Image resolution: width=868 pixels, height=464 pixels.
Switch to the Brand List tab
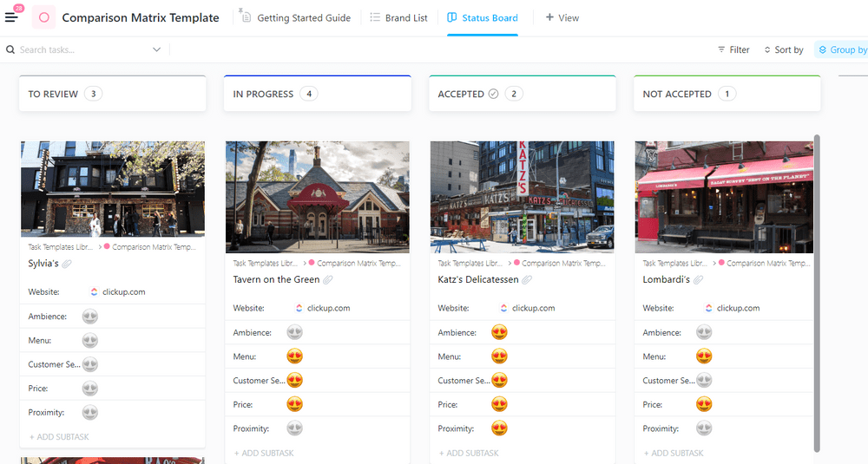coord(398,17)
